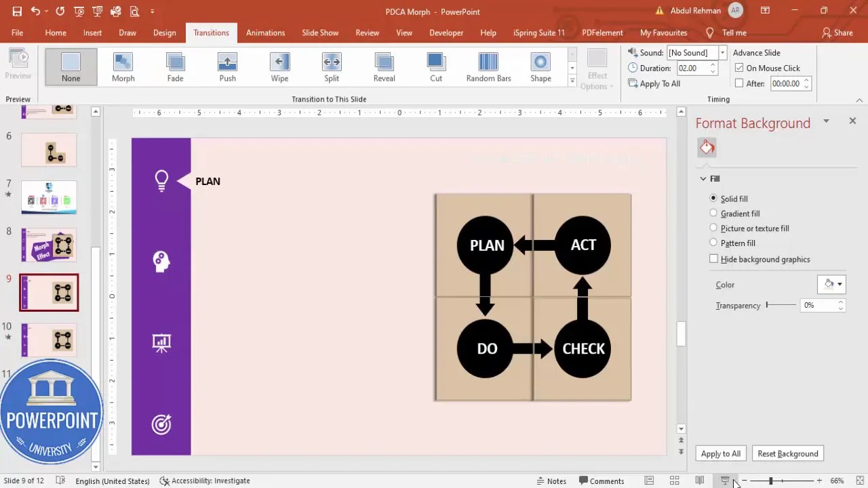Open the Comments pane
The width and height of the screenshot is (868, 488).
pyautogui.click(x=601, y=481)
